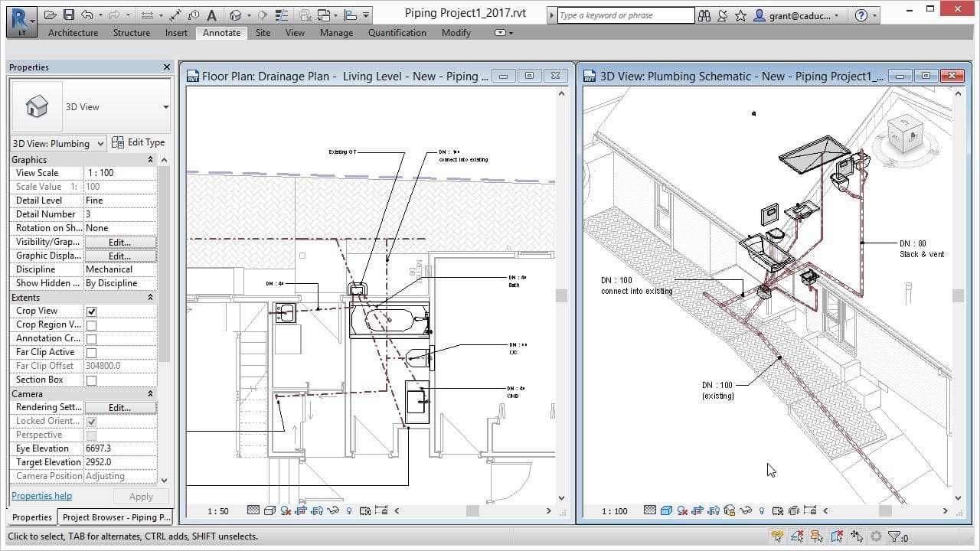Click the Apply button in Properties
The image size is (980, 551).
tap(141, 497)
